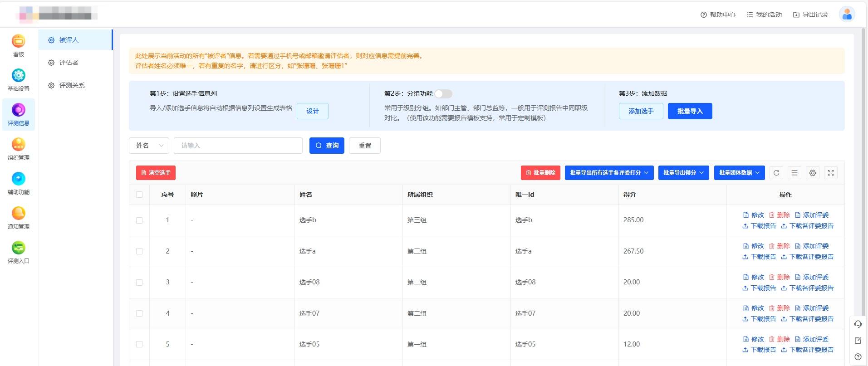Click the refresh icon above the table

click(x=776, y=173)
